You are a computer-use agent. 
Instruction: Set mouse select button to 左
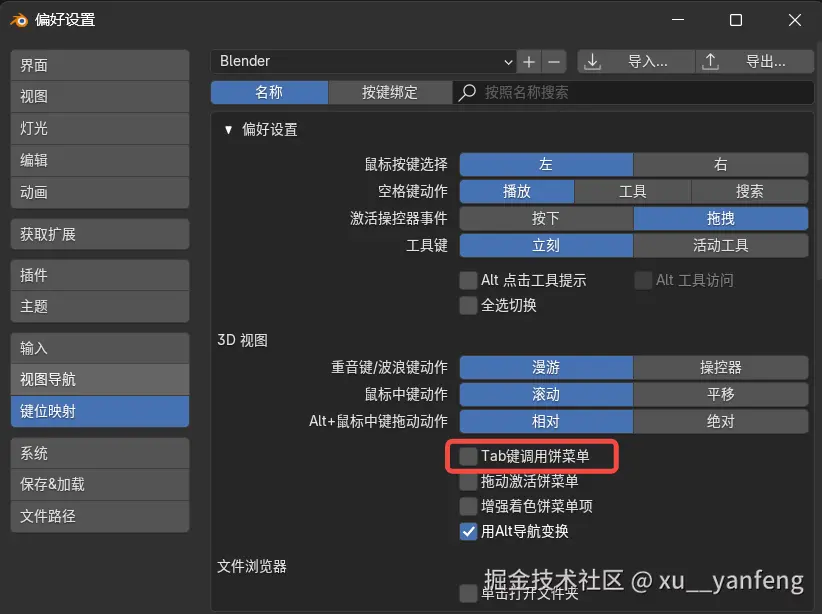[546, 165]
